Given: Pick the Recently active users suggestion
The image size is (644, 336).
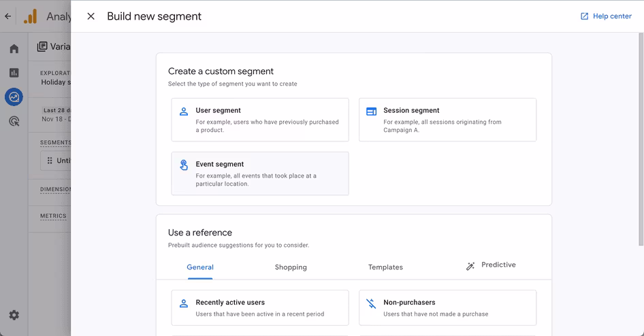Looking at the screenshot, I should (260, 307).
